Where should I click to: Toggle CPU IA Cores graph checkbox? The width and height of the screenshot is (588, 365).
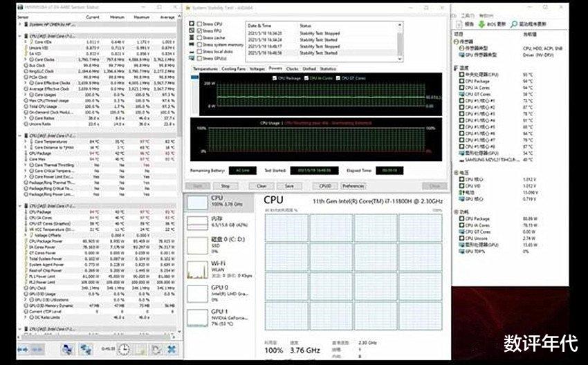[x=306, y=78]
